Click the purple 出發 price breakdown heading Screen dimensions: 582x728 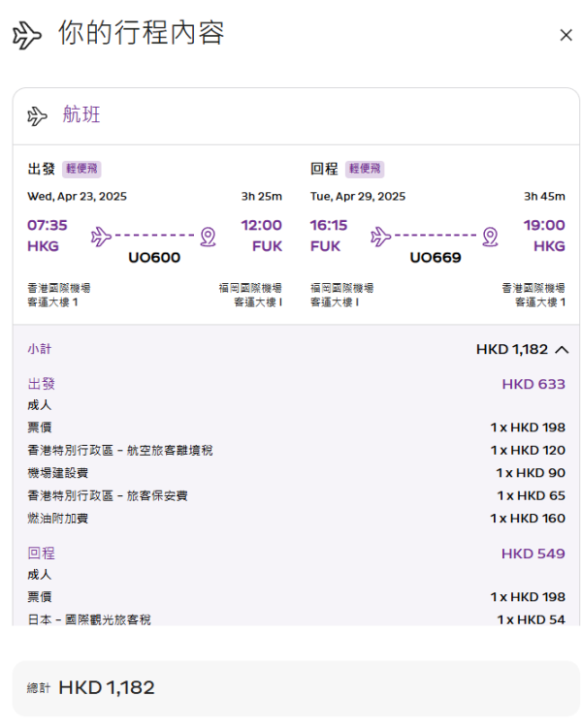(x=42, y=385)
